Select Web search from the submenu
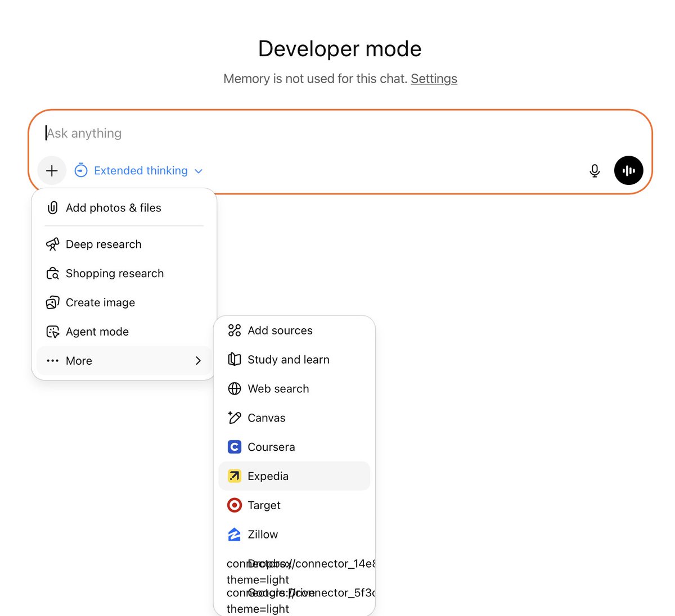 [294, 389]
